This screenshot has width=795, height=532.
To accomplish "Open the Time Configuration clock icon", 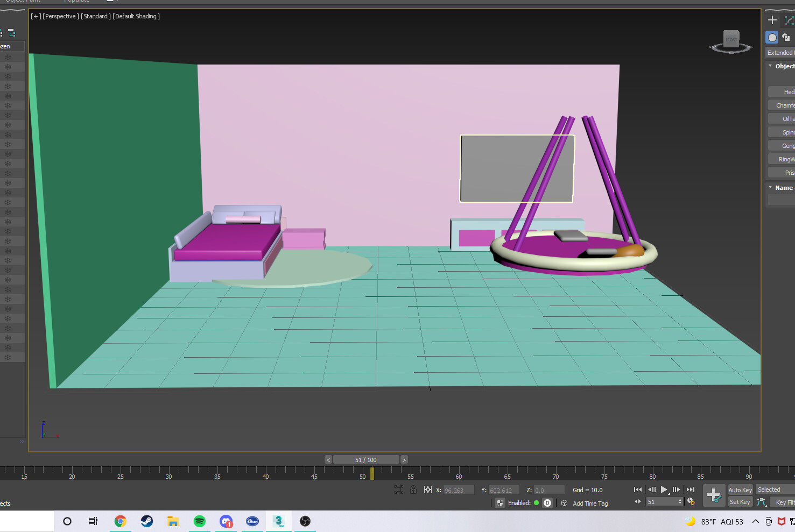I will point(691,501).
